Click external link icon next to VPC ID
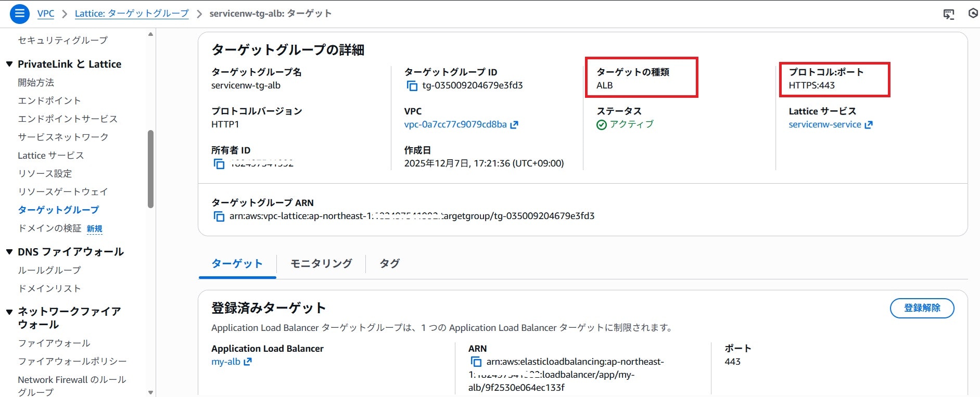Image resolution: width=980 pixels, height=397 pixels. (514, 125)
